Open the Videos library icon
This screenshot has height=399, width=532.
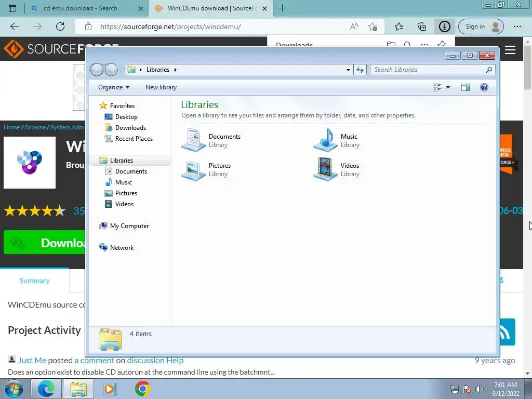[325, 169]
